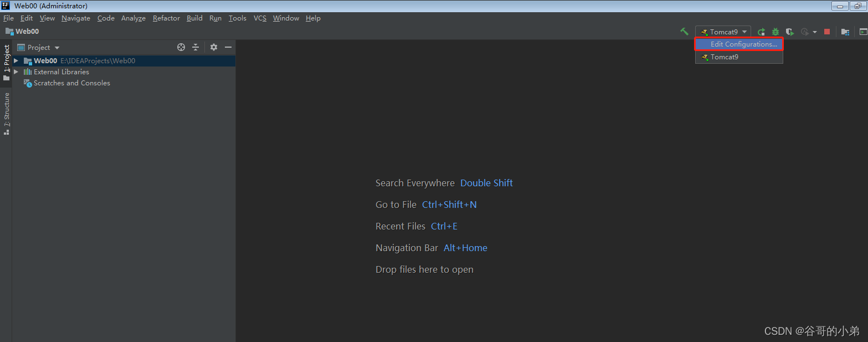Click the Run Tomcat9 rerun icon
This screenshot has height=342, width=868.
[x=762, y=32]
